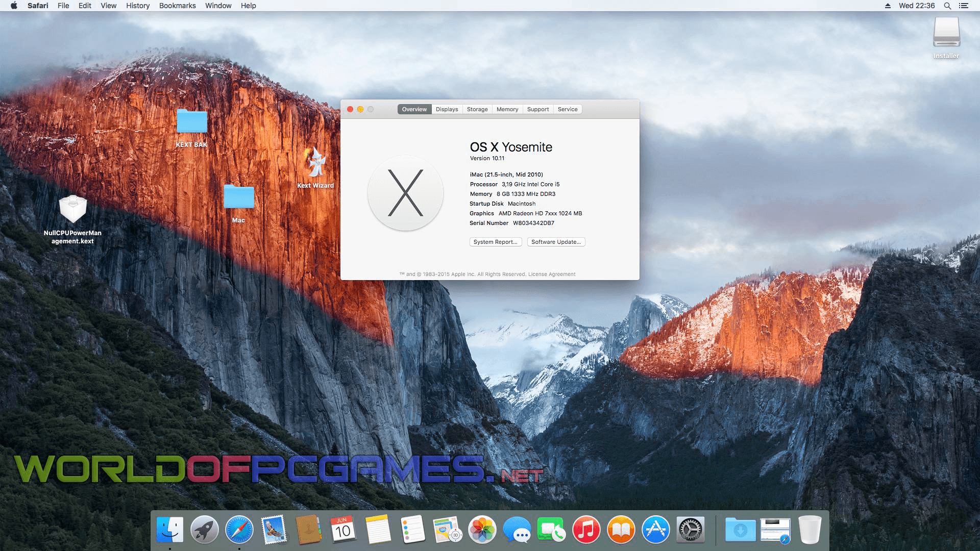The width and height of the screenshot is (980, 551).
Task: Switch to the Displays tab
Action: coord(447,109)
